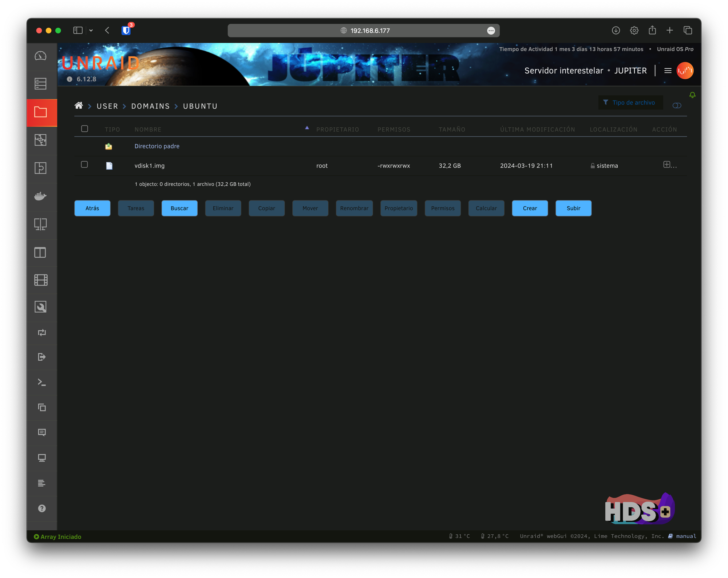Sort by Última Modificación column header
Viewport: 728px width, 578px height.
tap(537, 129)
